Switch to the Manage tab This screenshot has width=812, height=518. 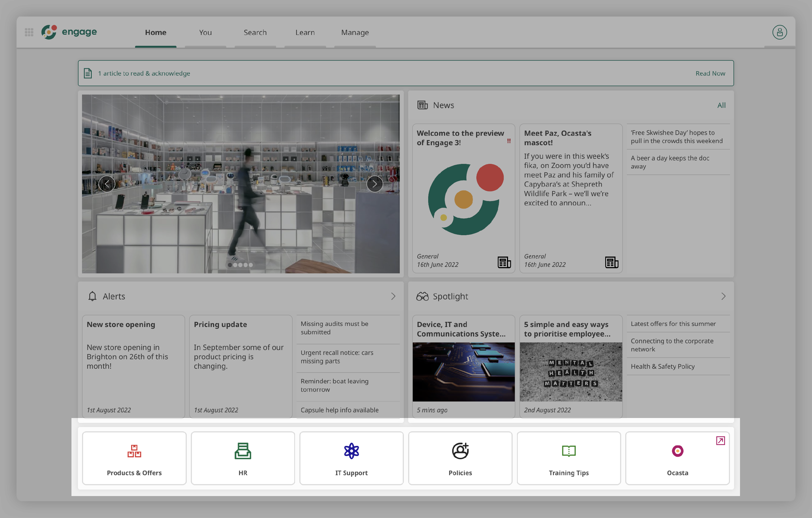355,33
